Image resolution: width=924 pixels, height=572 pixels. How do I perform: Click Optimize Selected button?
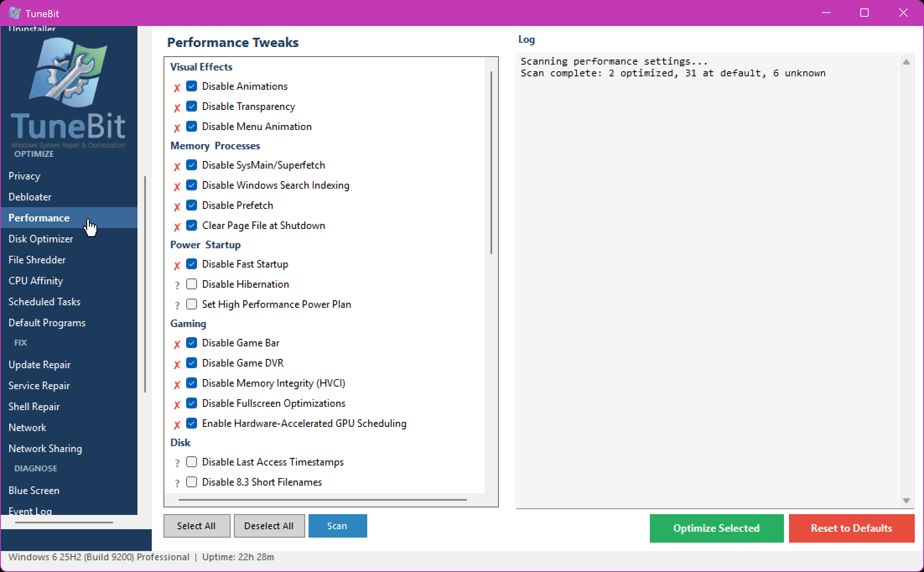[x=716, y=528]
